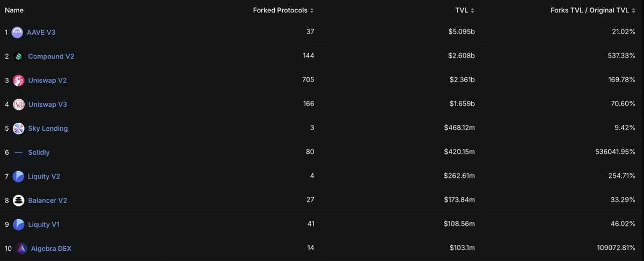
Task: Open the Solidly protocol link
Action: [x=39, y=153]
